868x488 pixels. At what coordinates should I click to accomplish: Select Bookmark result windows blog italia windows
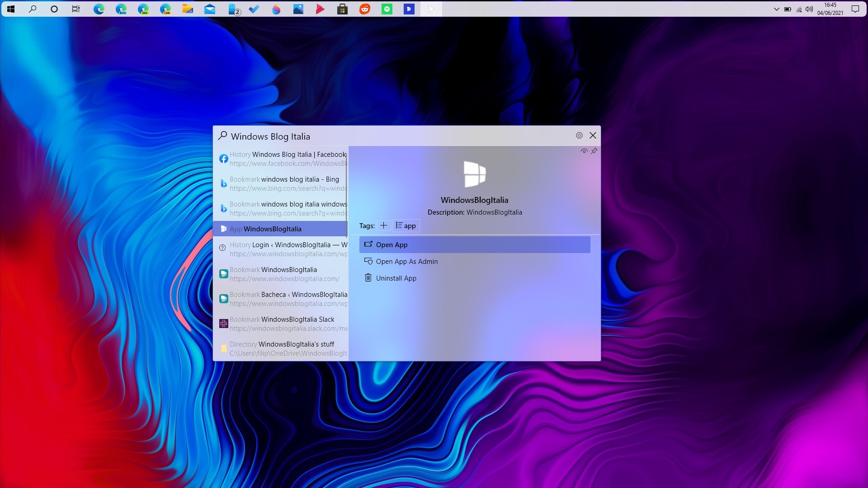280,208
